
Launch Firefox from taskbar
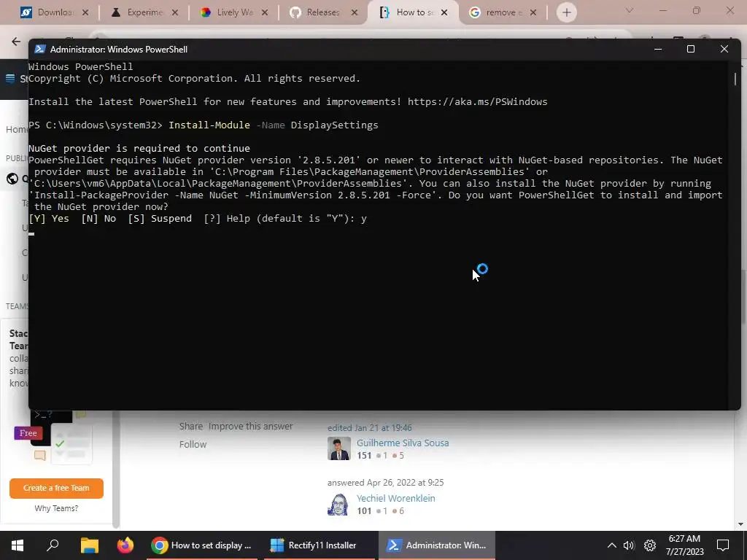point(125,545)
